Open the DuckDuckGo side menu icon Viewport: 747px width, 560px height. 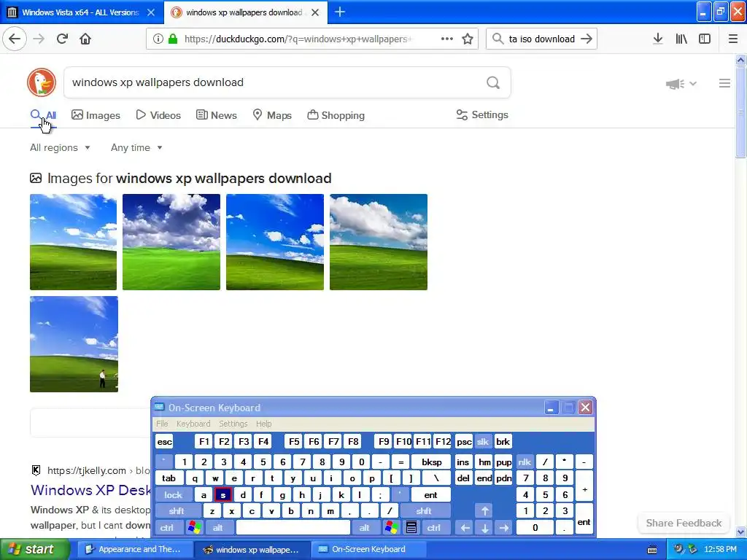[x=724, y=83]
